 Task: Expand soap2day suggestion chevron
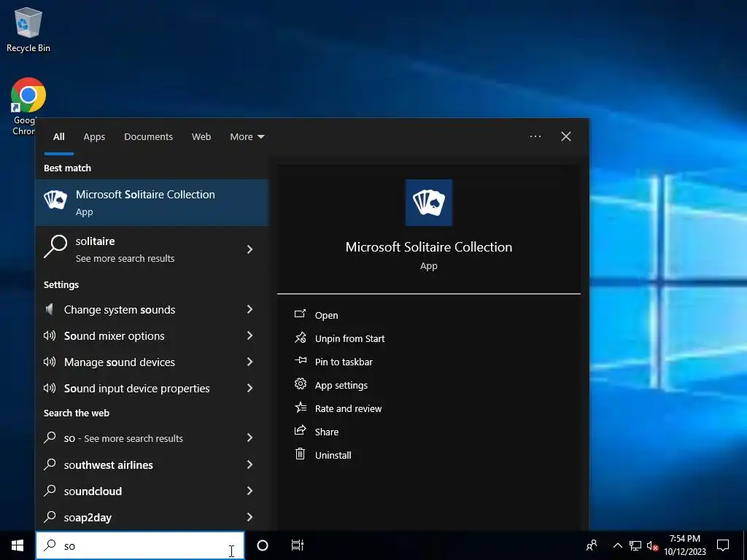(x=249, y=517)
